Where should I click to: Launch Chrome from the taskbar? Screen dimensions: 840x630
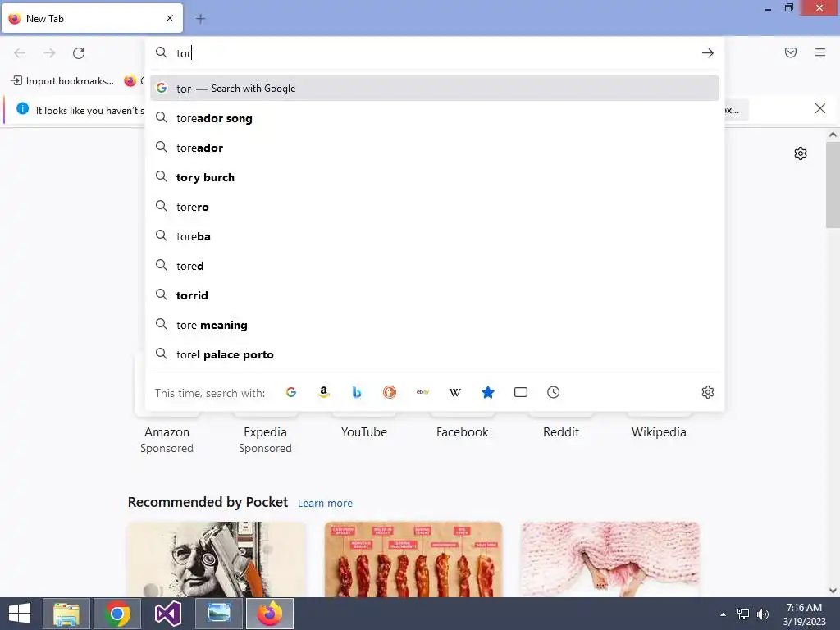click(117, 614)
